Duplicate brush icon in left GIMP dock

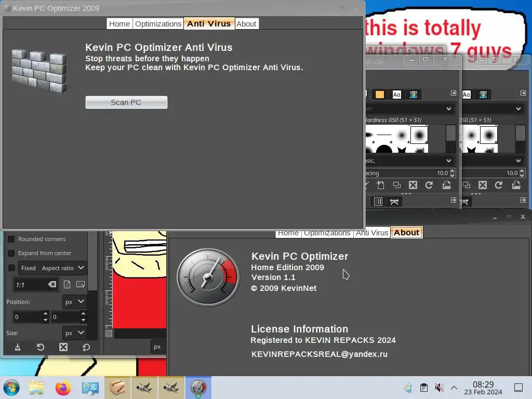coord(396,185)
